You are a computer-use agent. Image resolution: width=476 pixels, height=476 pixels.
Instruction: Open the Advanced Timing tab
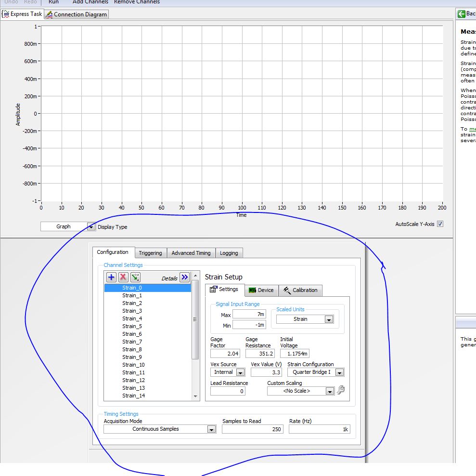(191, 253)
